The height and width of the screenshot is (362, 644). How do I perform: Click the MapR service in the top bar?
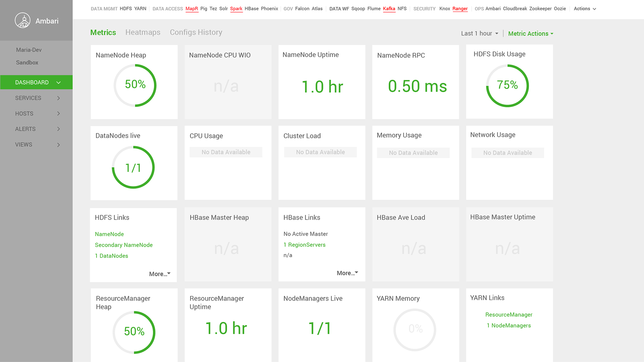coord(192,9)
